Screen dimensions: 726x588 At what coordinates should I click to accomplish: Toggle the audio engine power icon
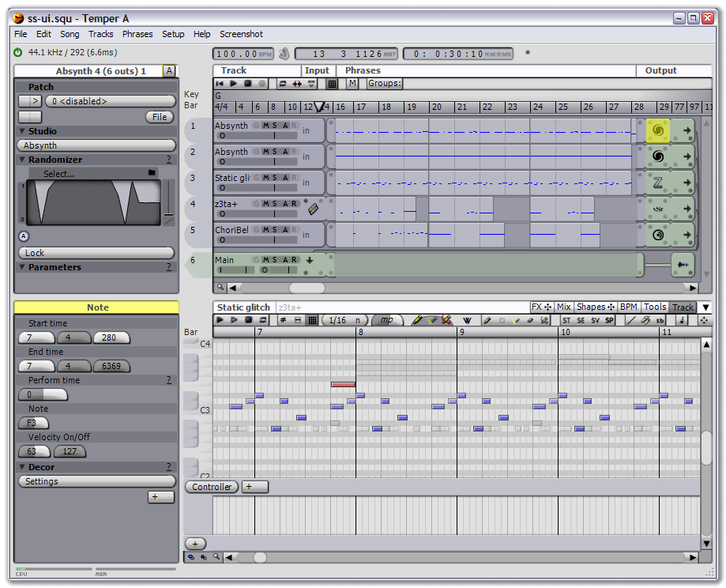(17, 52)
